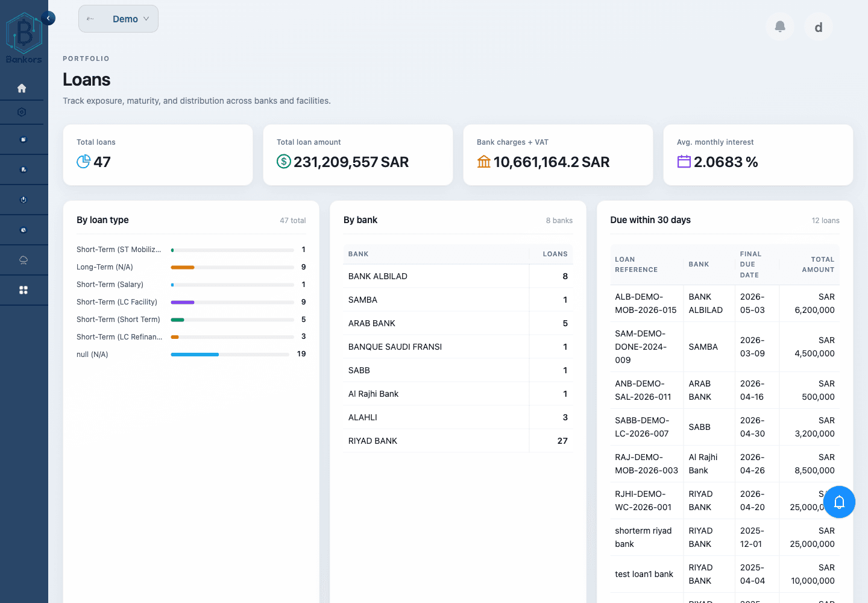Viewport: 868px width, 603px height.
Task: Click loan reference ALB-DEMO-MOB-2026-015
Action: tap(646, 303)
